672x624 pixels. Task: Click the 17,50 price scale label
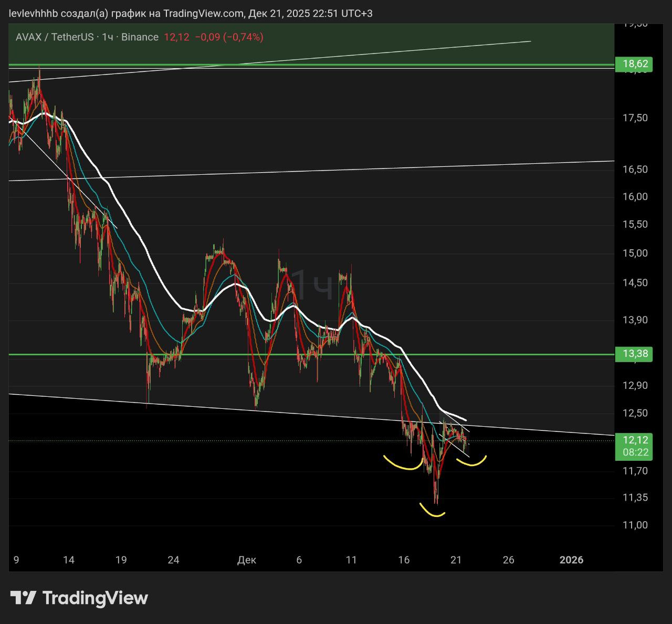point(635,118)
